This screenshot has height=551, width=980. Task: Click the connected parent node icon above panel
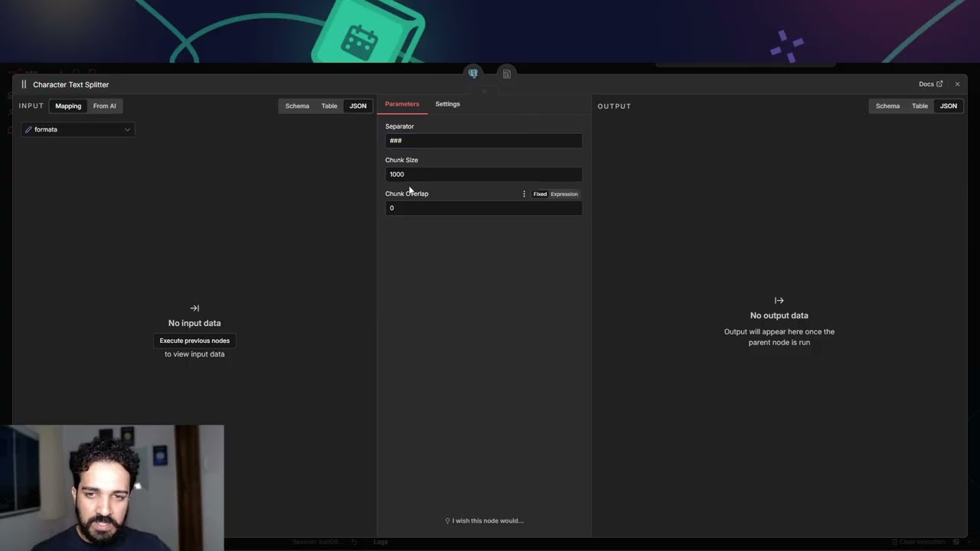tap(473, 73)
